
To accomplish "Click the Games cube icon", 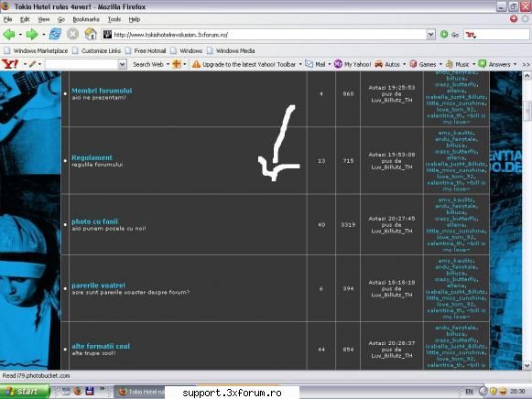I will [x=413, y=64].
